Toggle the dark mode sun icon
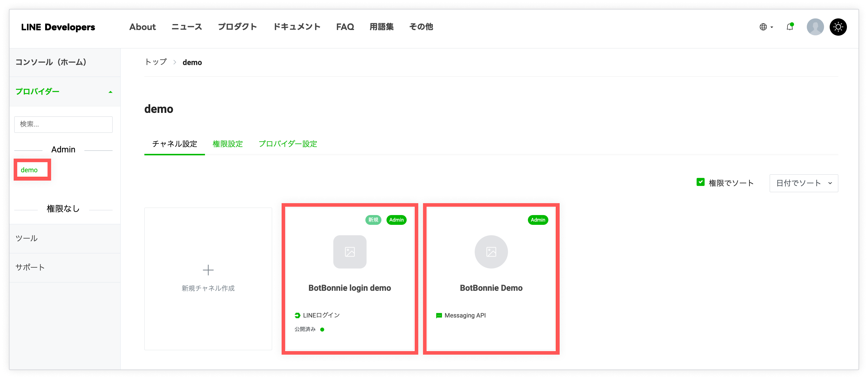 click(x=838, y=27)
